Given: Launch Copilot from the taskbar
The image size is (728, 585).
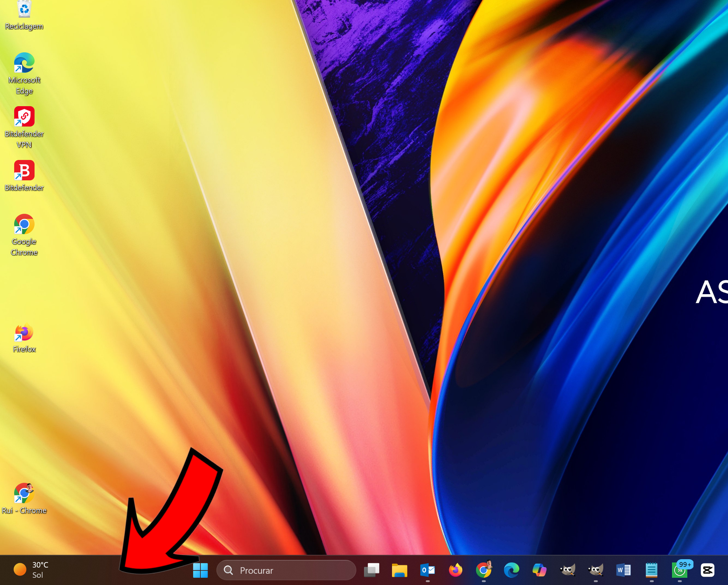Looking at the screenshot, I should pos(540,570).
